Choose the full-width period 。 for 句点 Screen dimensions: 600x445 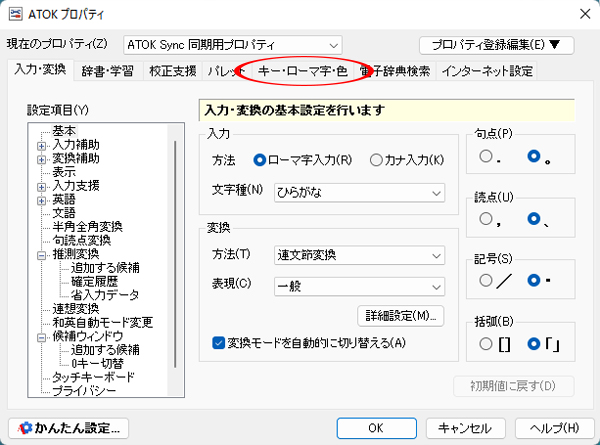(533, 156)
